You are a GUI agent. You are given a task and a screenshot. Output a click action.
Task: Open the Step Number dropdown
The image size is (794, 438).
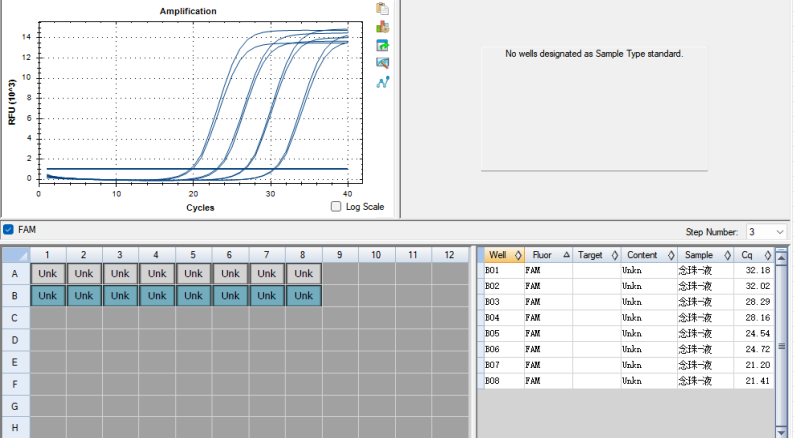(766, 232)
